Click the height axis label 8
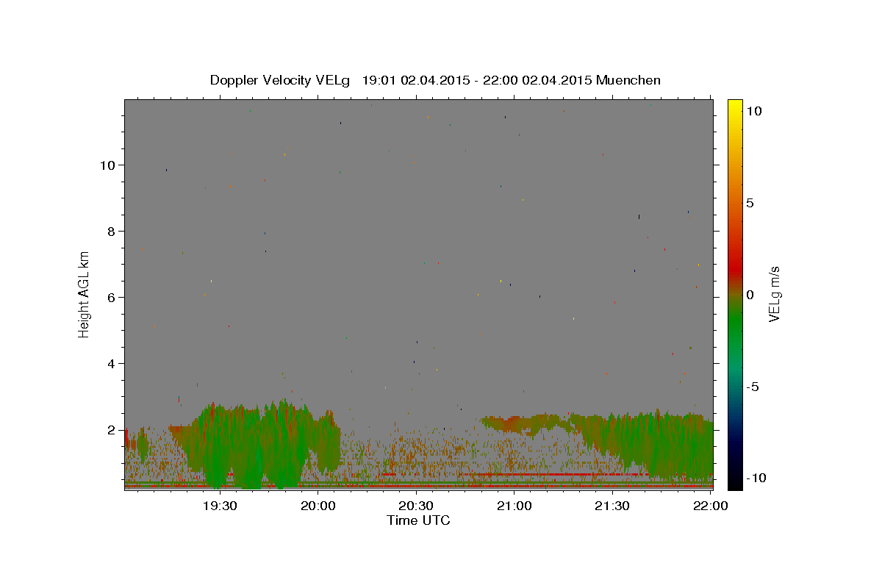This screenshot has width=882, height=588. pyautogui.click(x=111, y=232)
